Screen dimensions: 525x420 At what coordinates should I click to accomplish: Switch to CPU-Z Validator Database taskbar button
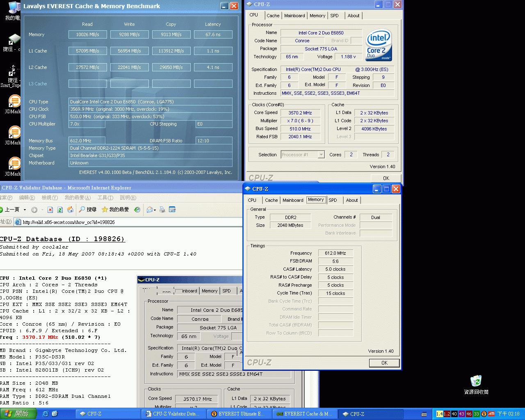coord(173,414)
